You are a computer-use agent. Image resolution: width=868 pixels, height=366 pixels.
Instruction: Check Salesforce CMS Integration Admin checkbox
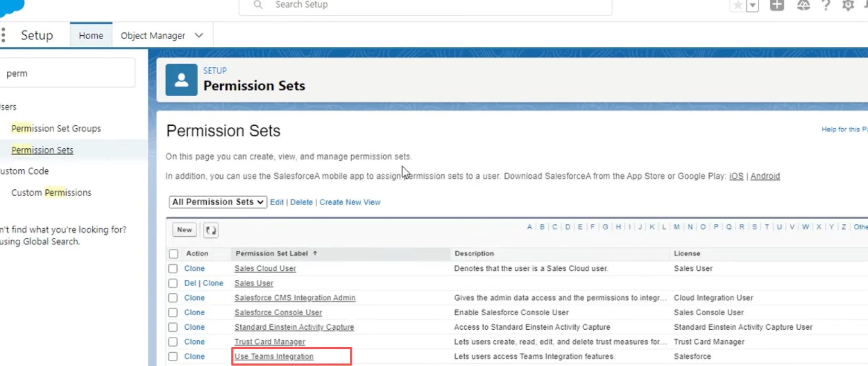(x=173, y=298)
